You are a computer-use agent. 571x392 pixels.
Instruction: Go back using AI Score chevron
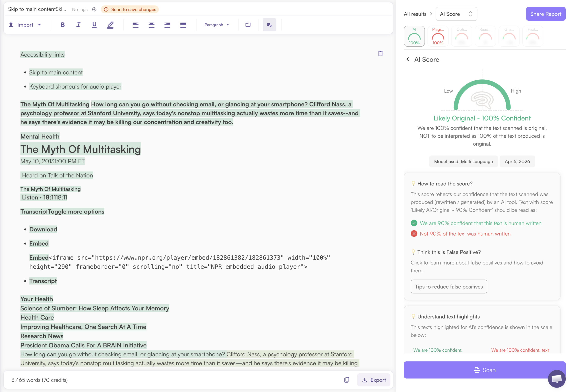(x=408, y=59)
